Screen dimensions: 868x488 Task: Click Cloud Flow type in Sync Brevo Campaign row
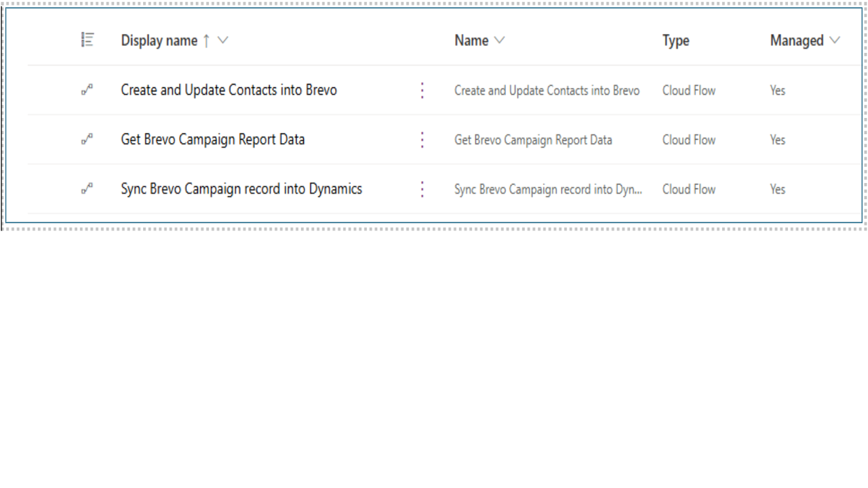689,189
